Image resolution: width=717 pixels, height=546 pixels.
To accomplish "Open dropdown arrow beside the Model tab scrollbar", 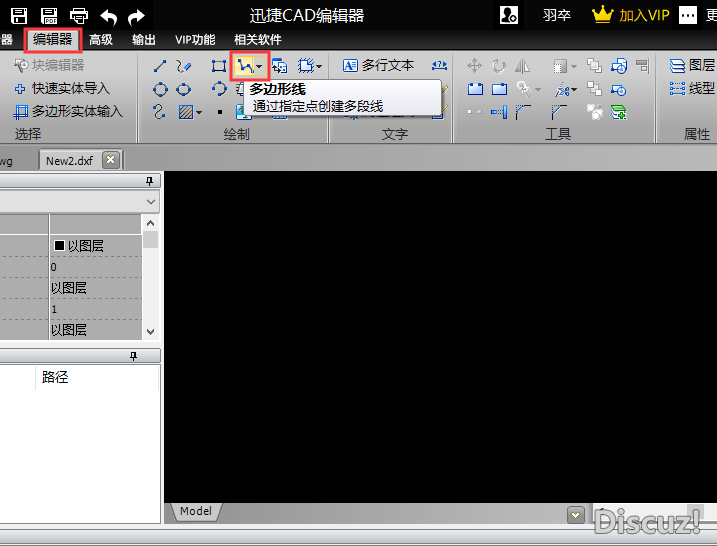I will 575,514.
